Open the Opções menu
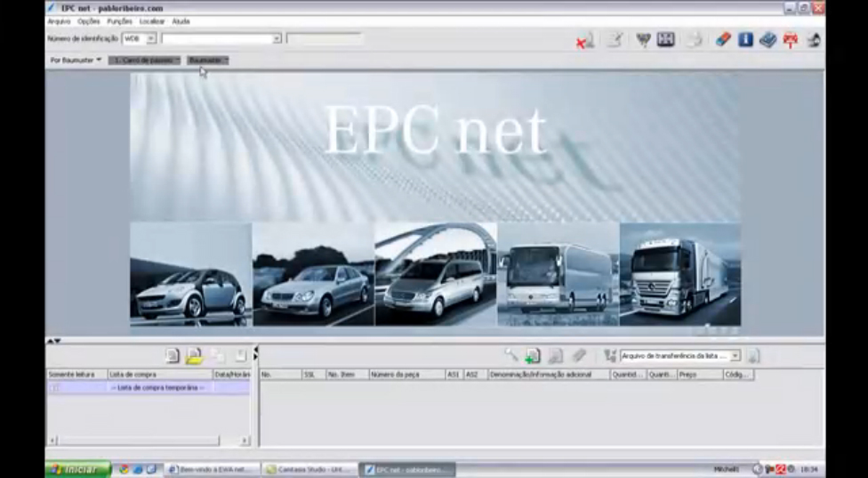The width and height of the screenshot is (868, 478). [89, 21]
